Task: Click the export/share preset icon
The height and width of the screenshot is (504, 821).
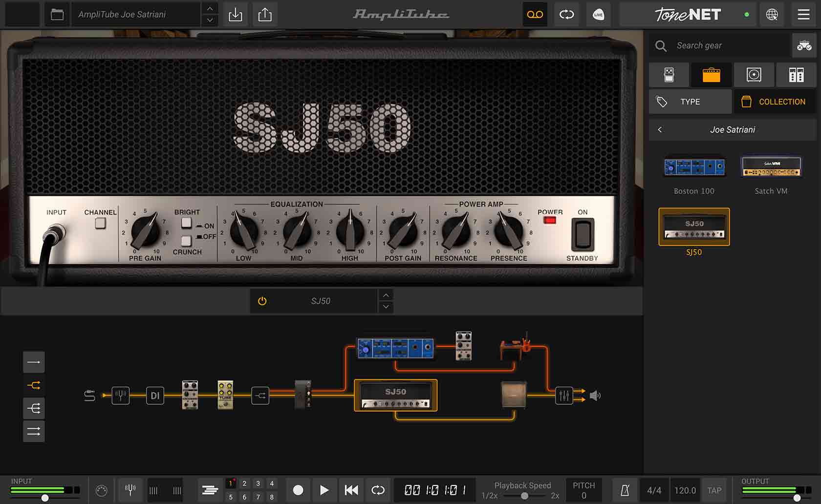Action: coord(265,15)
